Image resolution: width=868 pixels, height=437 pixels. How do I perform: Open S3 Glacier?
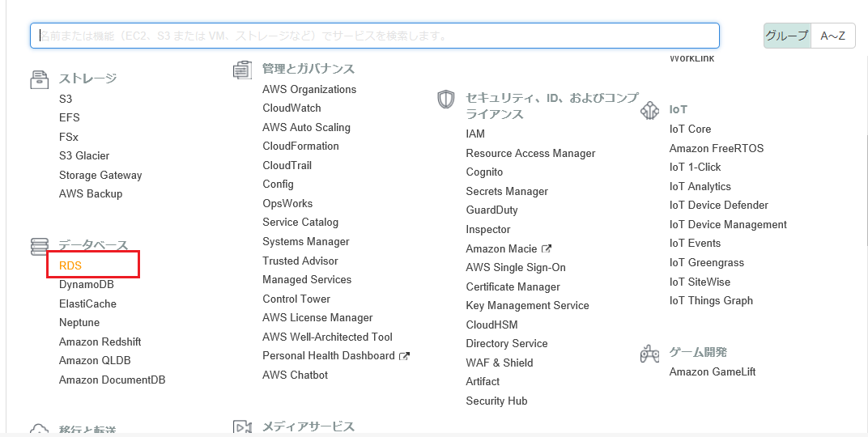(84, 156)
